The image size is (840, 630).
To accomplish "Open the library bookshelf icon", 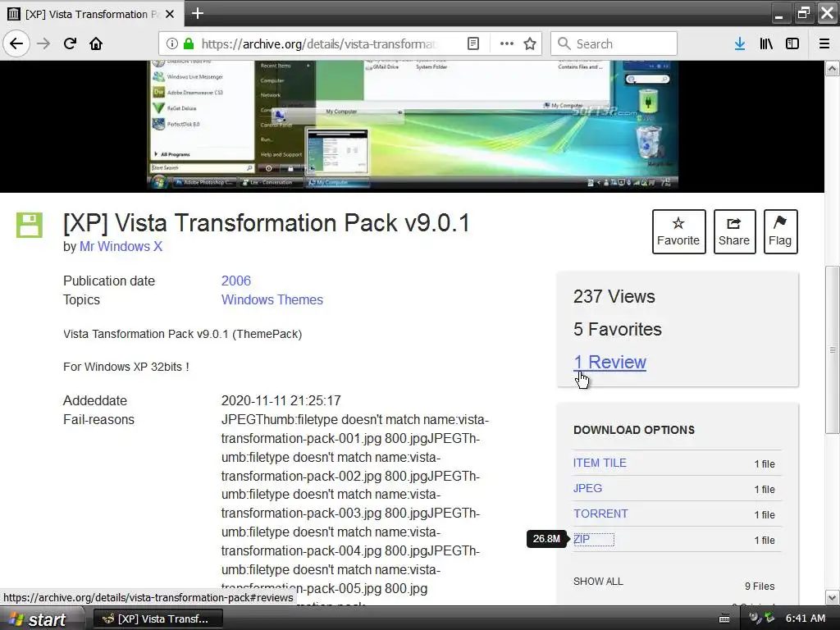I will coord(766,43).
